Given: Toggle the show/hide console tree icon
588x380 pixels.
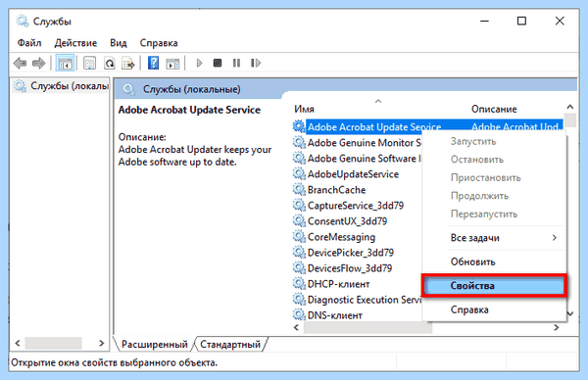Looking at the screenshot, I should point(65,63).
